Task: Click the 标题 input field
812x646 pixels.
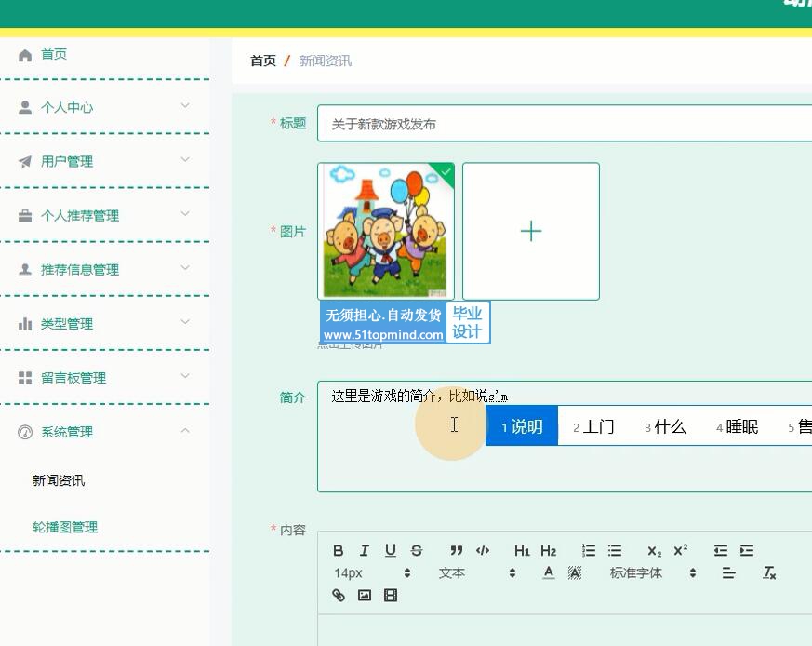Action: click(x=565, y=124)
